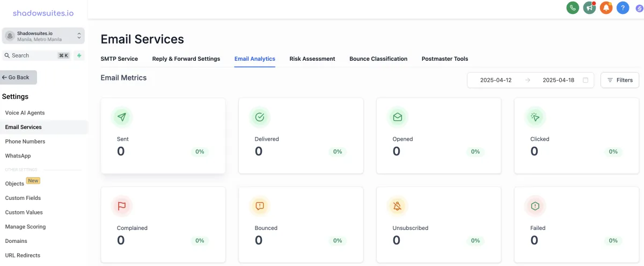Screen dimensions: 644x266
Task: Open WhatsApp settings
Action: [18, 156]
